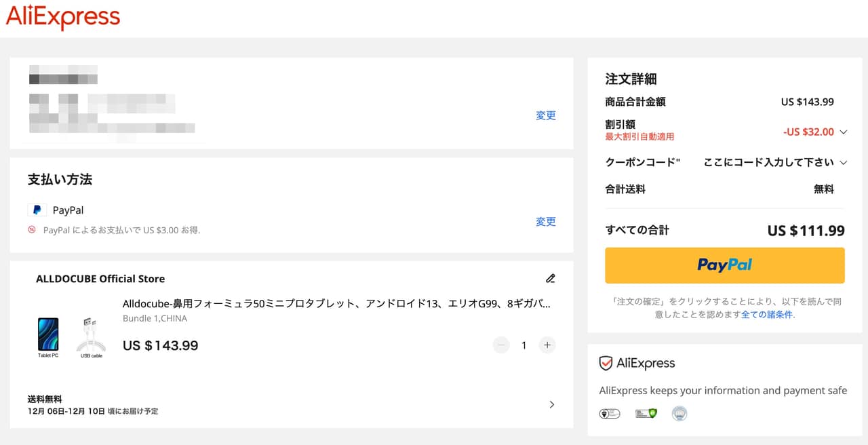Click the AliExpress shield security icon
The height and width of the screenshot is (445, 868).
click(606, 364)
